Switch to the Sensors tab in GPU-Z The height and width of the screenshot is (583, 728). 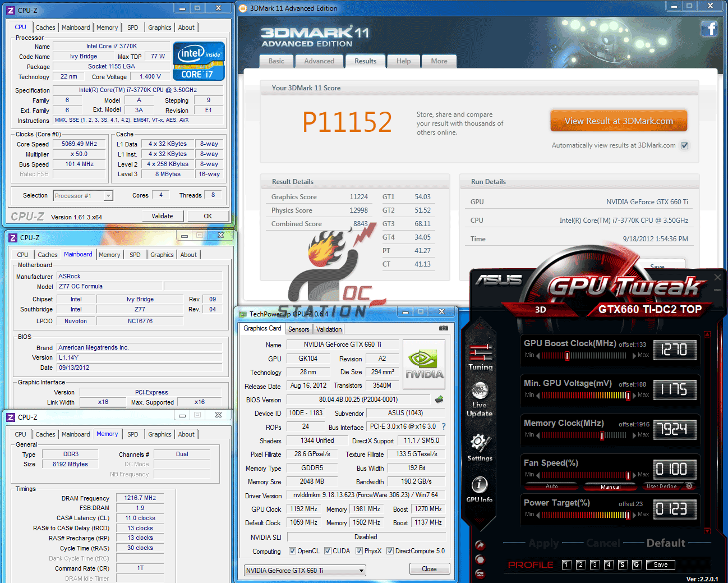[299, 329]
